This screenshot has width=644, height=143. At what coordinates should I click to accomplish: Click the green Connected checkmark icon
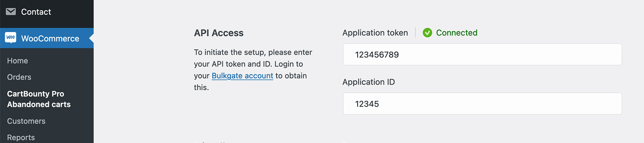point(427,33)
